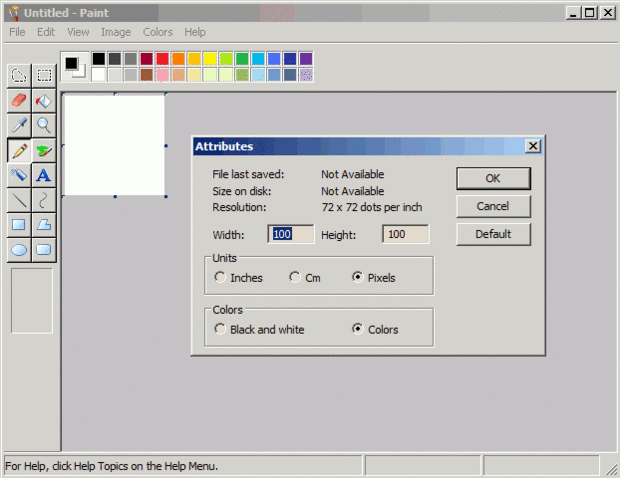The image size is (620, 478).
Task: Open the Image menu
Action: (x=116, y=32)
